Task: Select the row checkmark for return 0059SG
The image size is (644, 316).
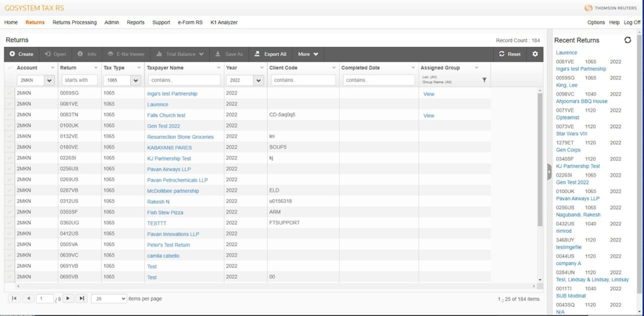Action: pos(10,94)
